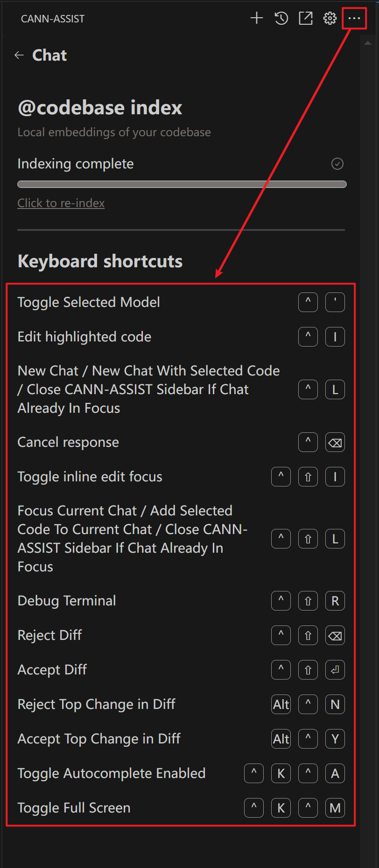Click the Edit highlighted code shortcut label
The width and height of the screenshot is (379, 868).
pos(84,337)
